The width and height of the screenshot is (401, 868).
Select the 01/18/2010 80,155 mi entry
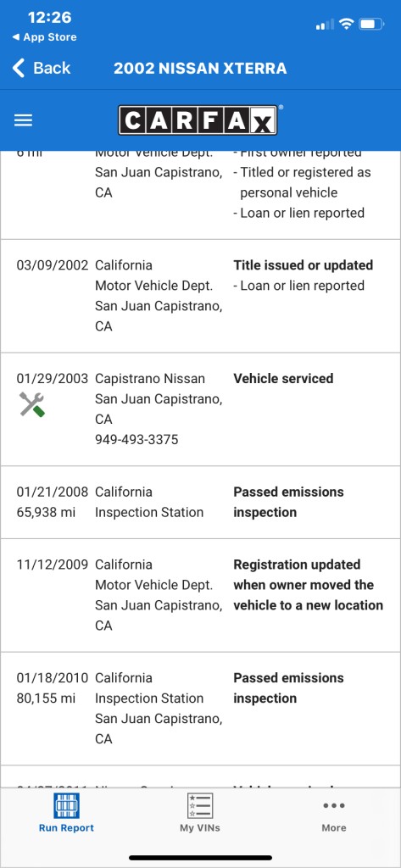pos(200,709)
